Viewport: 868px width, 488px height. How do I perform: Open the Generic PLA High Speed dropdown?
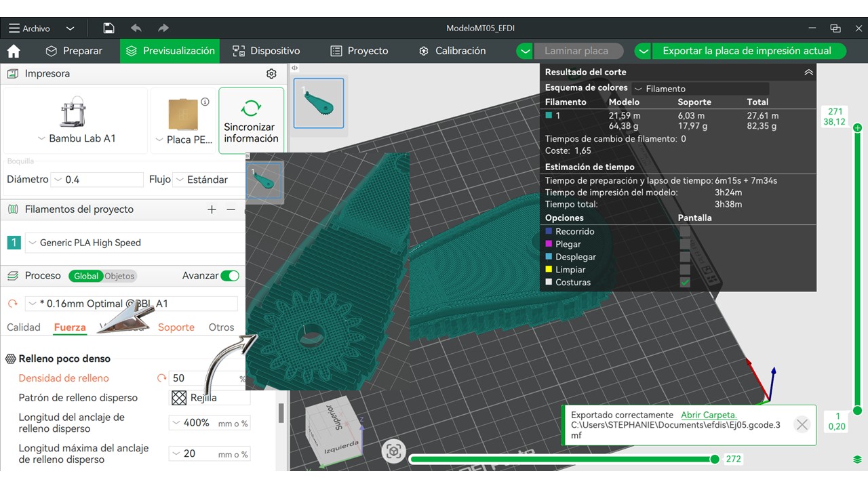pyautogui.click(x=132, y=243)
